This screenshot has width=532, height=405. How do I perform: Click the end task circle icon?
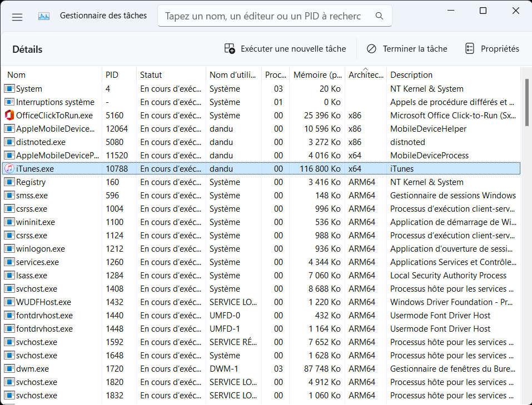371,49
